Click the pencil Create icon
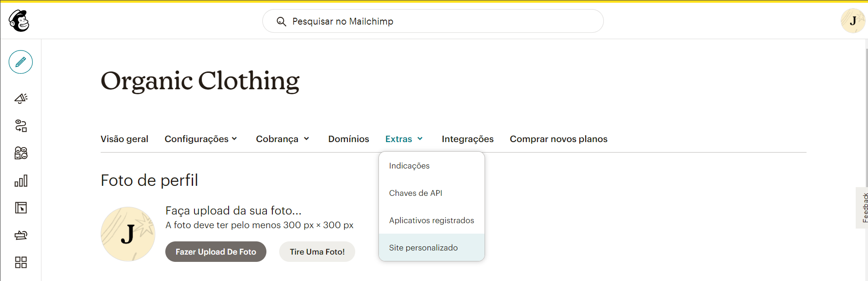868x281 pixels. tap(20, 62)
